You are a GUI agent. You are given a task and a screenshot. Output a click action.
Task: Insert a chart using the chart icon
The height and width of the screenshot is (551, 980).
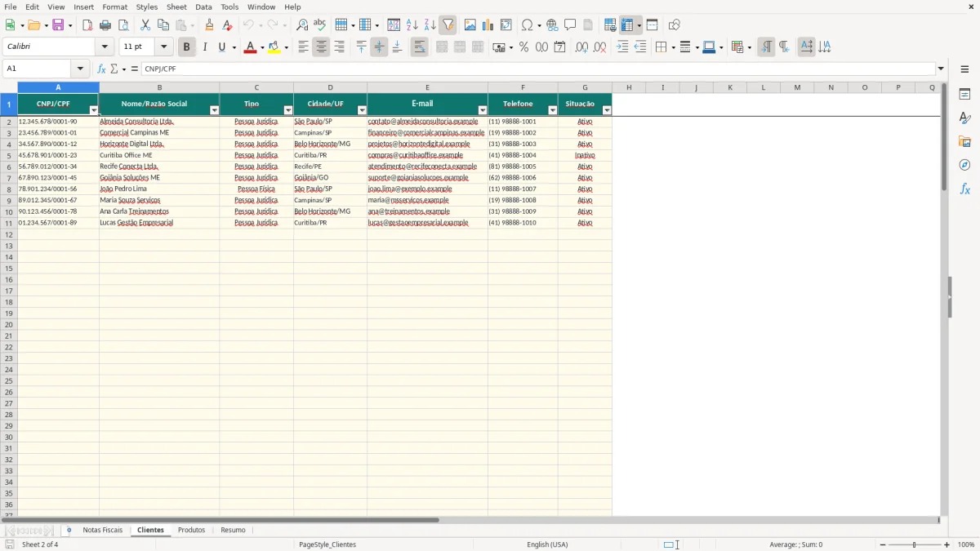point(488,25)
